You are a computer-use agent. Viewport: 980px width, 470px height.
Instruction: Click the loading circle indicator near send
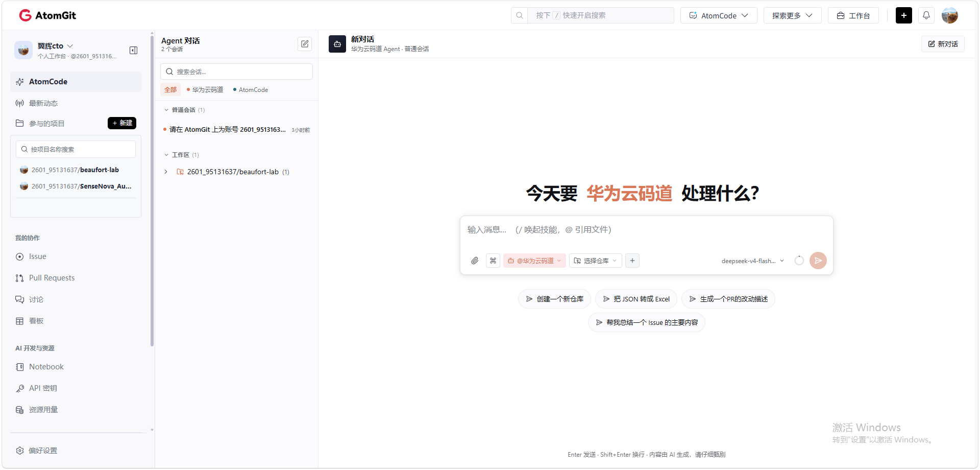tap(799, 261)
